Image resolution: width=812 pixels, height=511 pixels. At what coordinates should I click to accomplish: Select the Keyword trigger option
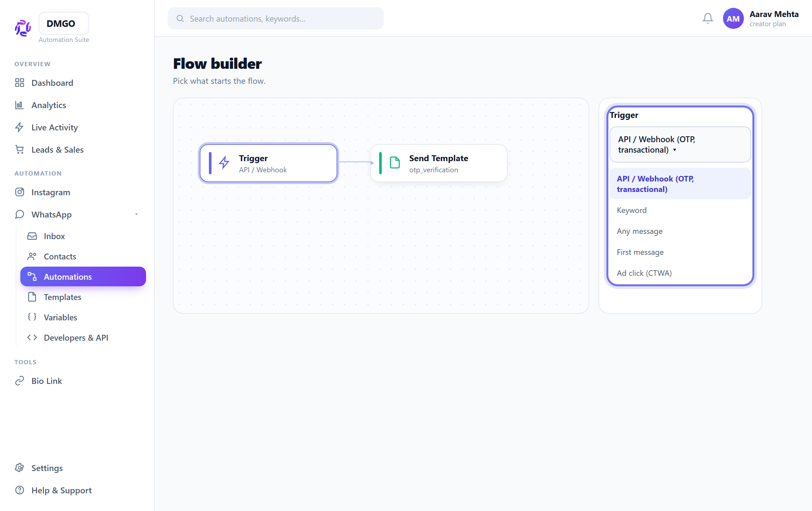(680, 210)
